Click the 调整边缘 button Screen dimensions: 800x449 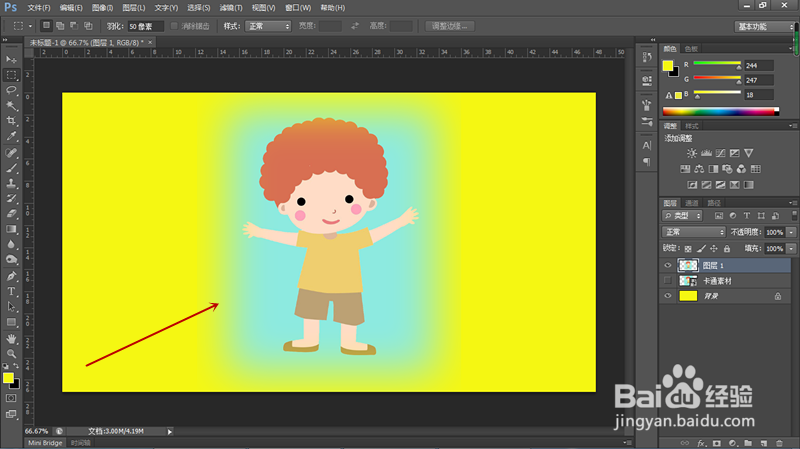(x=450, y=26)
